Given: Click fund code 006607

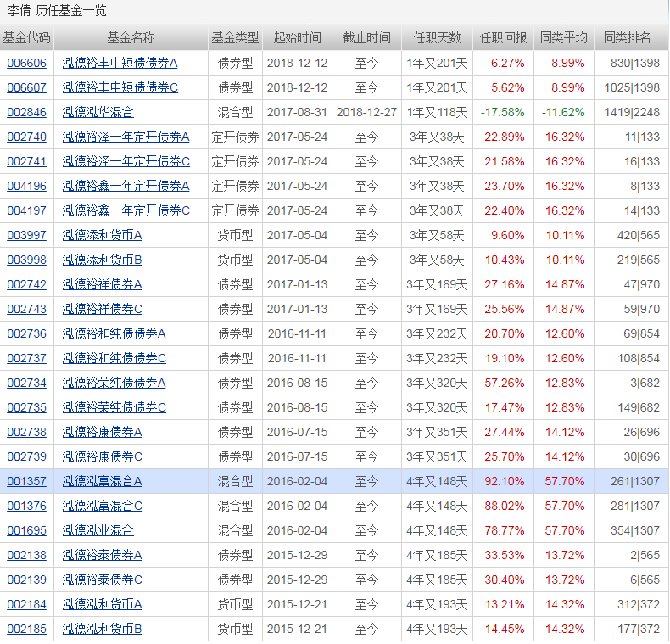Looking at the screenshot, I should coord(26,87).
